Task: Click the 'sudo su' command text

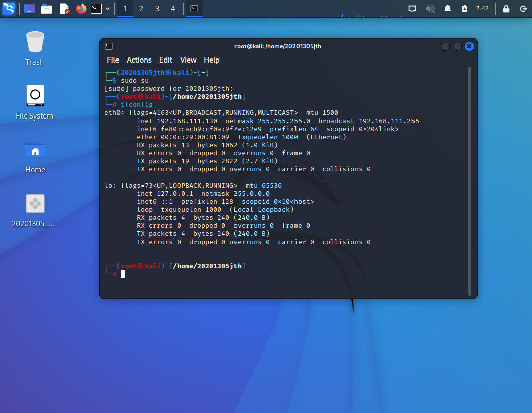Action: pyautogui.click(x=135, y=81)
